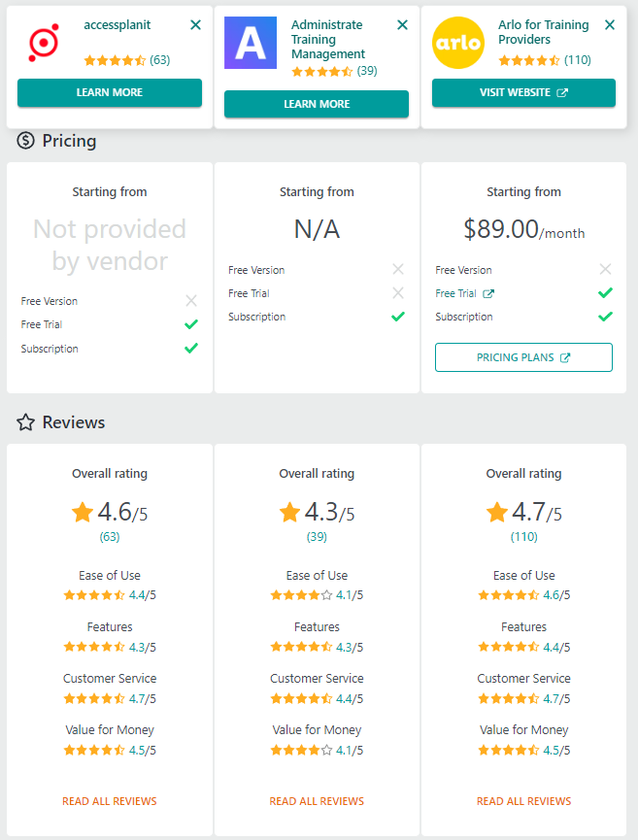
Task: Click the Reviews star icon
Action: coord(26,422)
